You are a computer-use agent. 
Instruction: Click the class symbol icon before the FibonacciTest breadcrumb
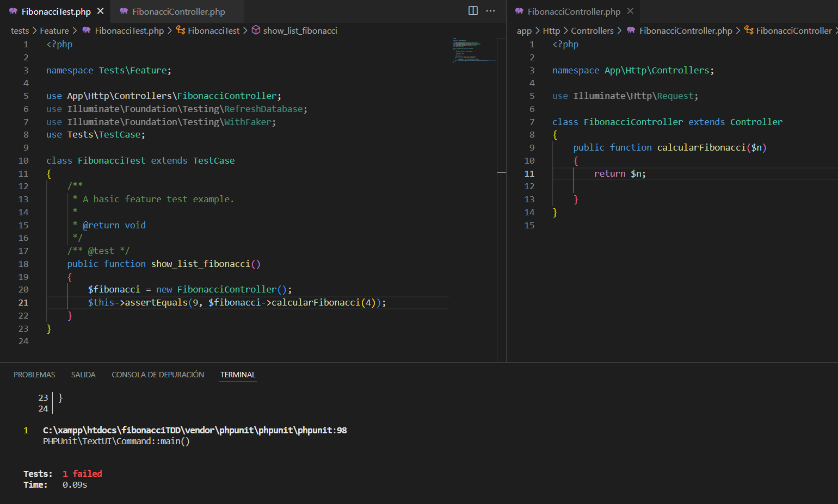pos(181,30)
